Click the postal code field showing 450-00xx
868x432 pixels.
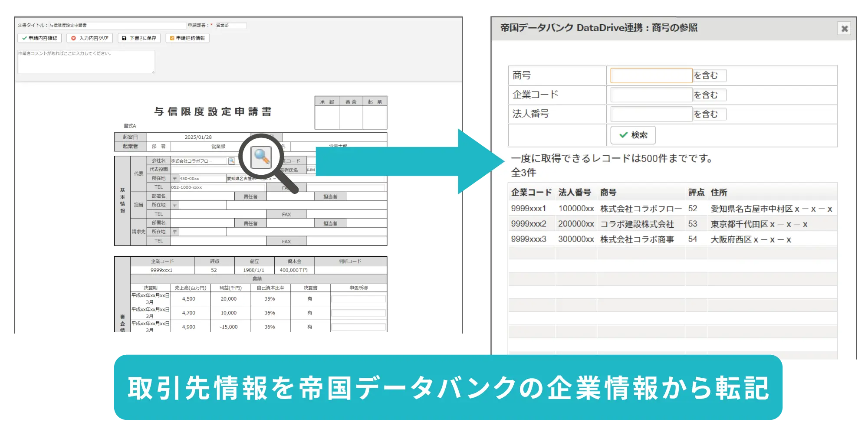click(202, 178)
